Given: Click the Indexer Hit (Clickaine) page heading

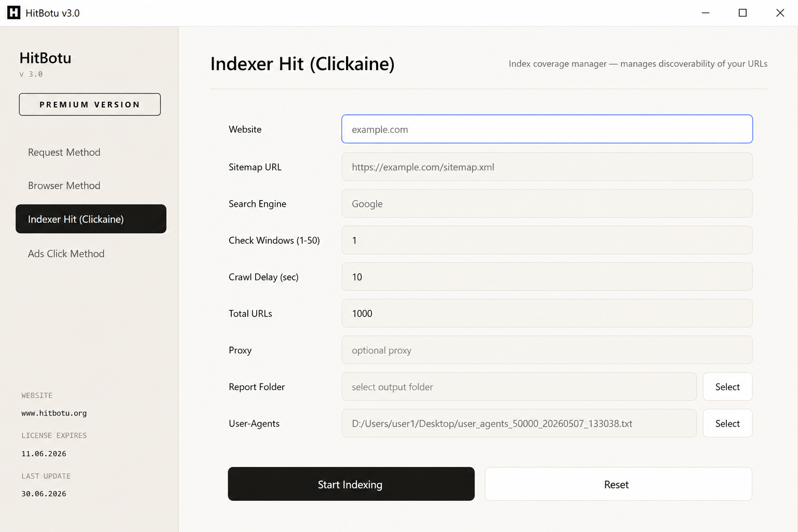Looking at the screenshot, I should (302, 64).
